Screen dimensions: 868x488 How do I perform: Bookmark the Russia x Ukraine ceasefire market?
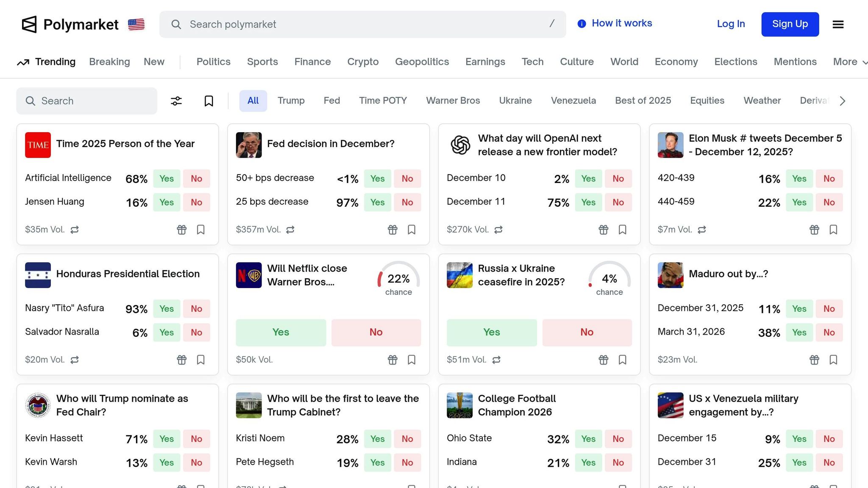click(622, 360)
